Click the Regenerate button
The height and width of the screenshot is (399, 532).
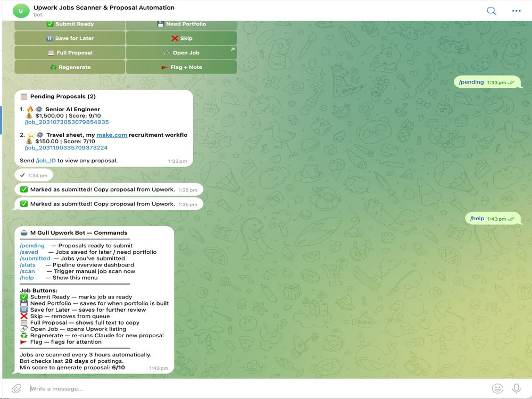click(70, 67)
